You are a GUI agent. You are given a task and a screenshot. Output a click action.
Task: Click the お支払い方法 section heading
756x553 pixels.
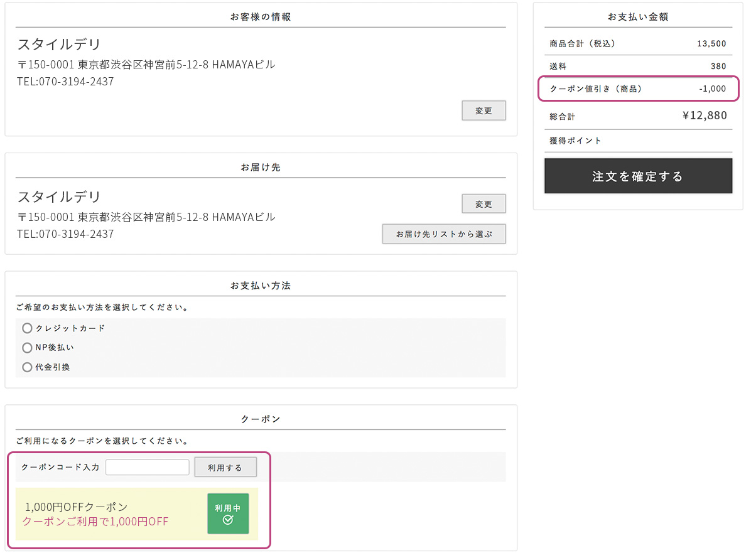click(261, 286)
